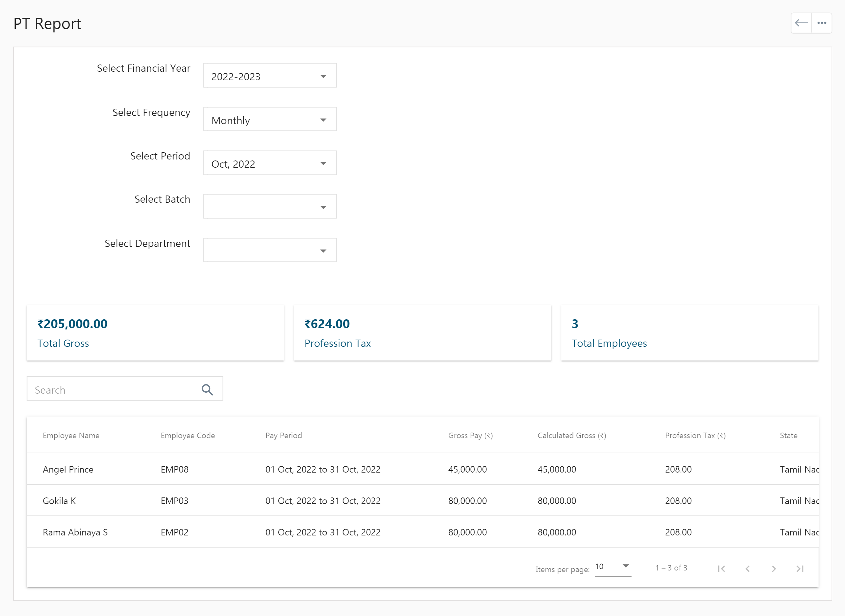Click the pagination range 1 – 3 of 3
Image resolution: width=845 pixels, height=616 pixels.
671,568
